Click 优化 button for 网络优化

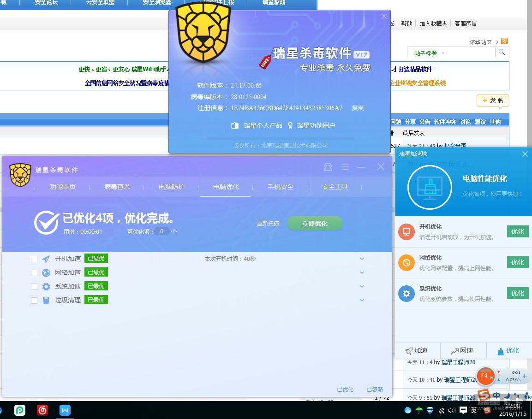coord(518,262)
